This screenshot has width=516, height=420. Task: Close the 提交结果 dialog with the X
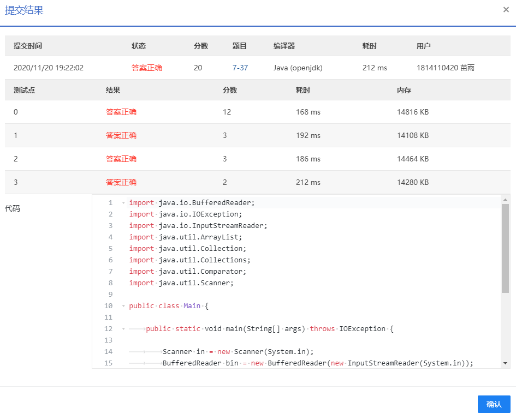pos(506,9)
